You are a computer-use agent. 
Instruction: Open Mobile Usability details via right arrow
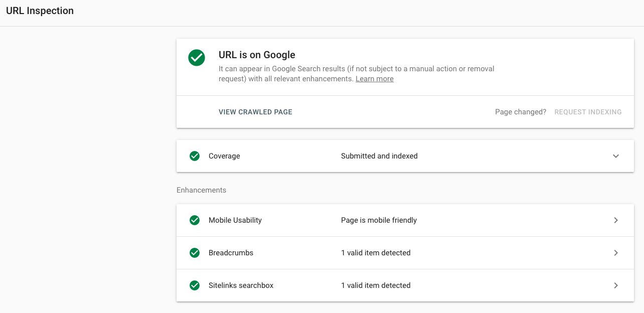click(616, 220)
